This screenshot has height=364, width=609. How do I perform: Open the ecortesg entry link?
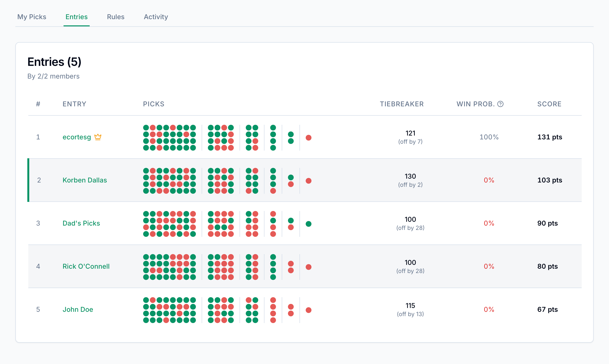[x=77, y=137]
